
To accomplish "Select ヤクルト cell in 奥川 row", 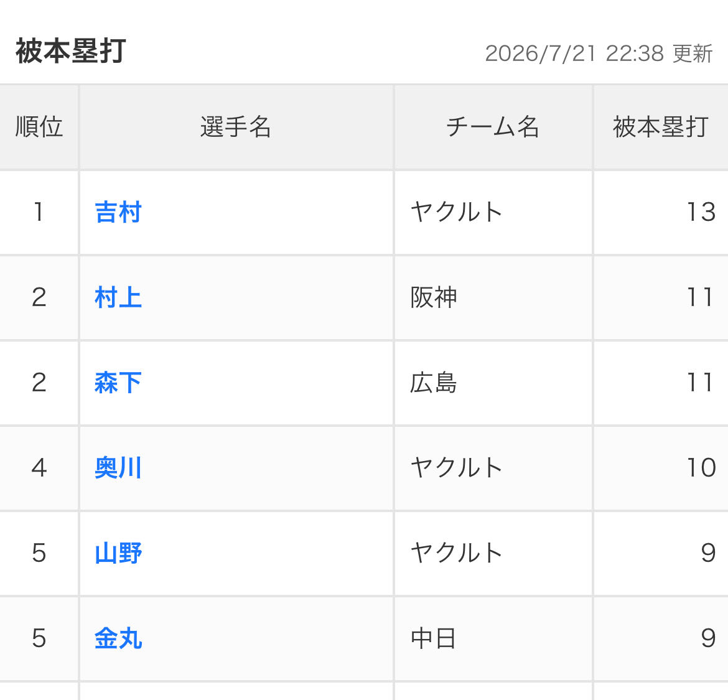I will point(493,469).
